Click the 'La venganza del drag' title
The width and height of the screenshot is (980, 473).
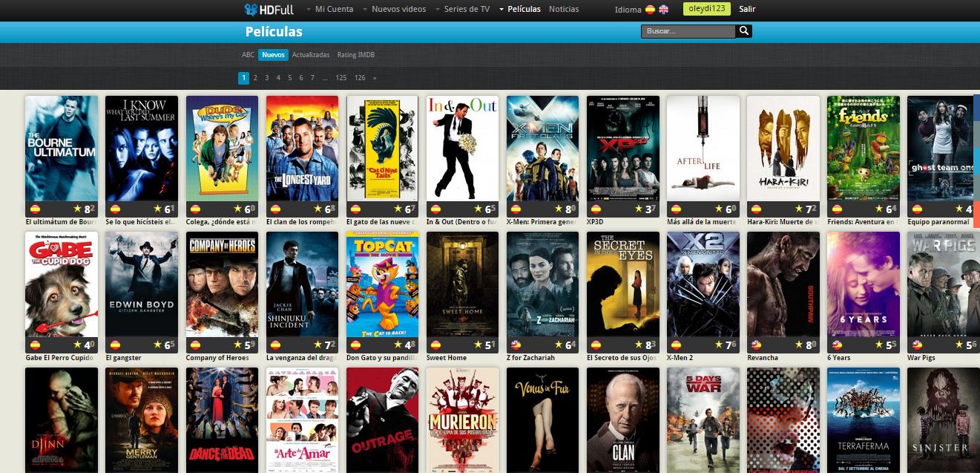click(300, 358)
